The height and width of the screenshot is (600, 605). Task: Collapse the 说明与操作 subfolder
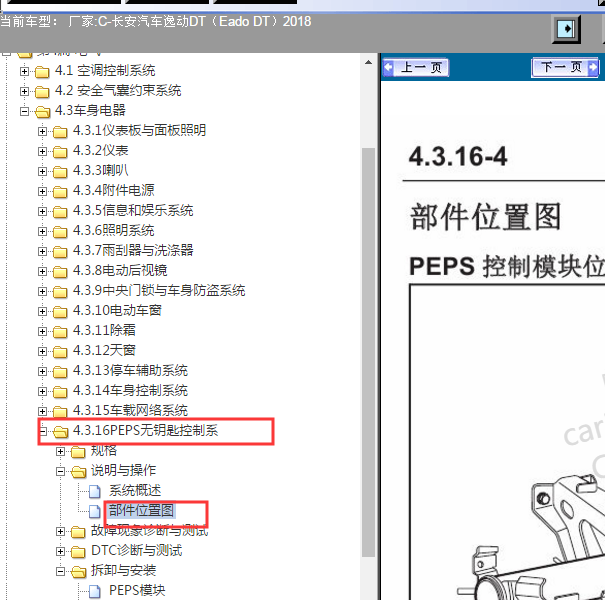click(61, 472)
